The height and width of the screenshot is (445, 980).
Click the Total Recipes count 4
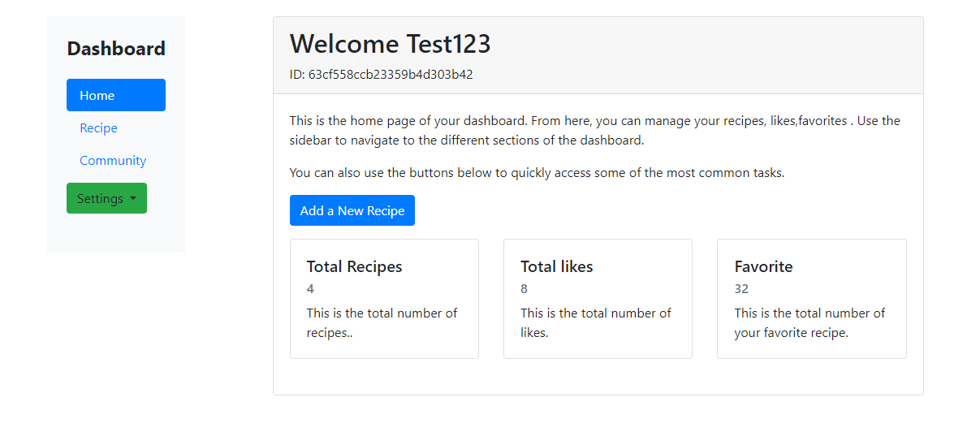pos(310,289)
